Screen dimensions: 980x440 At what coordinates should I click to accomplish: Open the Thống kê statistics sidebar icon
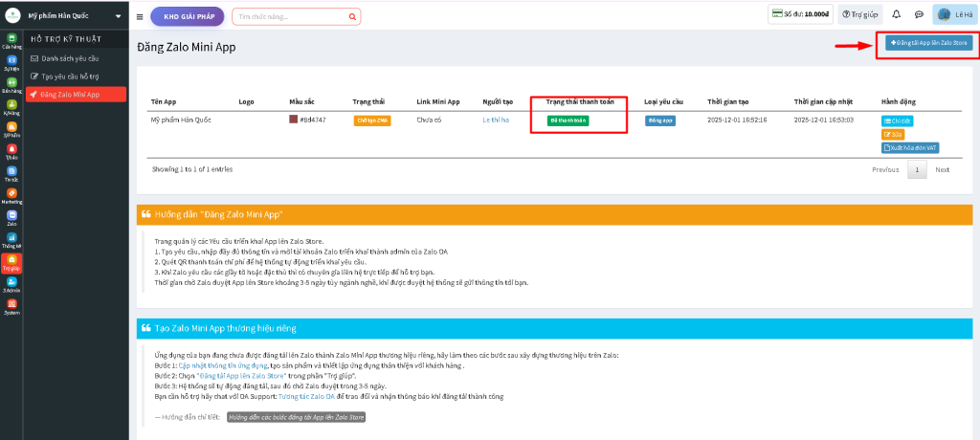[x=11, y=241]
